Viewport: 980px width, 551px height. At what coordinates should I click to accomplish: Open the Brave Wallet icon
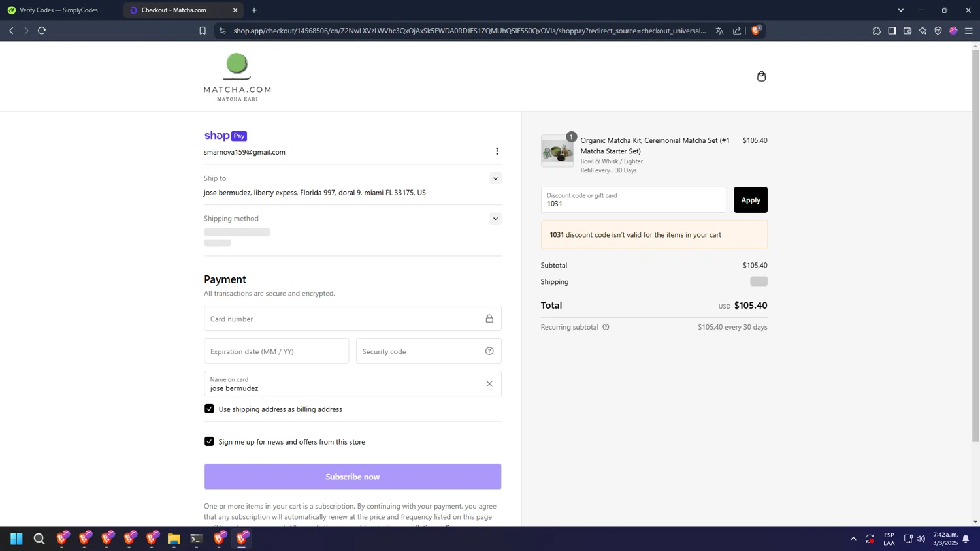point(907,31)
